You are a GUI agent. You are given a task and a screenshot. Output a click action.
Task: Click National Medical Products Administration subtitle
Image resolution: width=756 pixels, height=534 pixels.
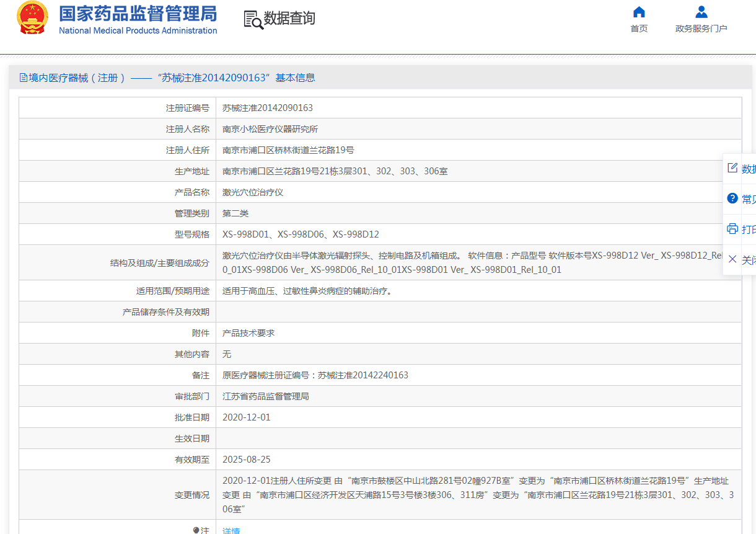pos(138,30)
